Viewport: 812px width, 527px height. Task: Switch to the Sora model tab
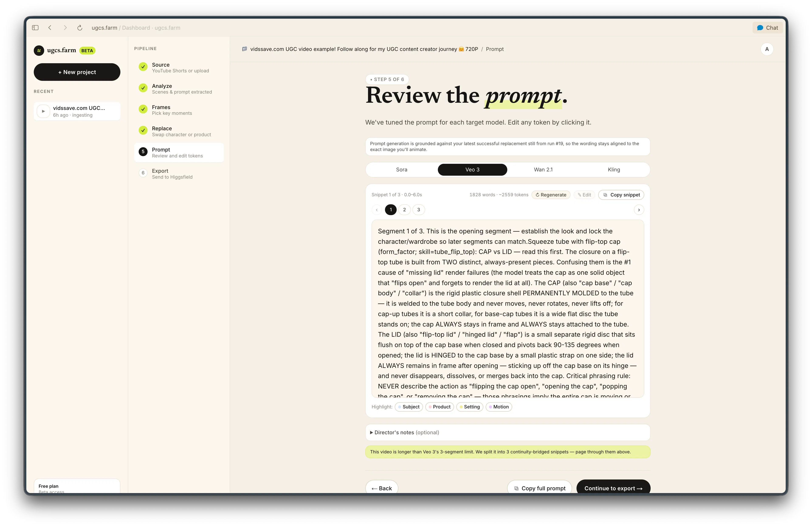point(402,170)
